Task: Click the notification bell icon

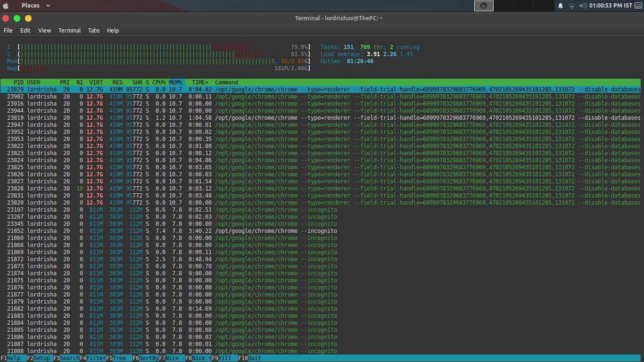Action: 561,6
